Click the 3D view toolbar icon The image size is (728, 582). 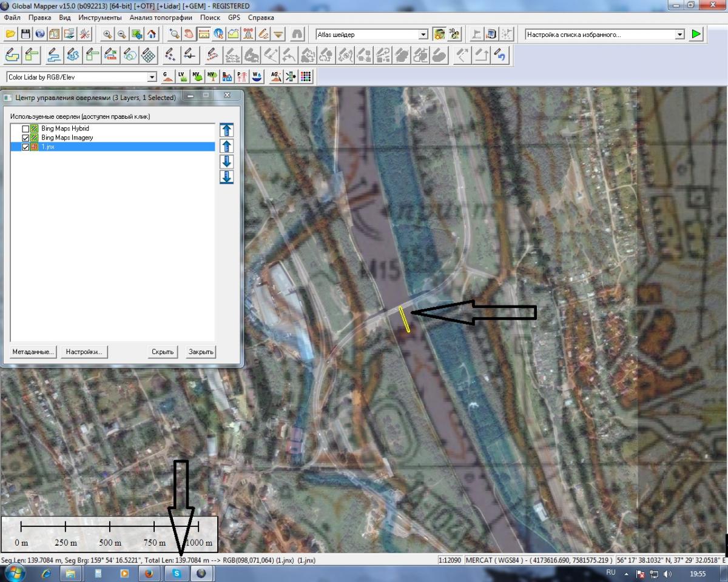tap(454, 35)
